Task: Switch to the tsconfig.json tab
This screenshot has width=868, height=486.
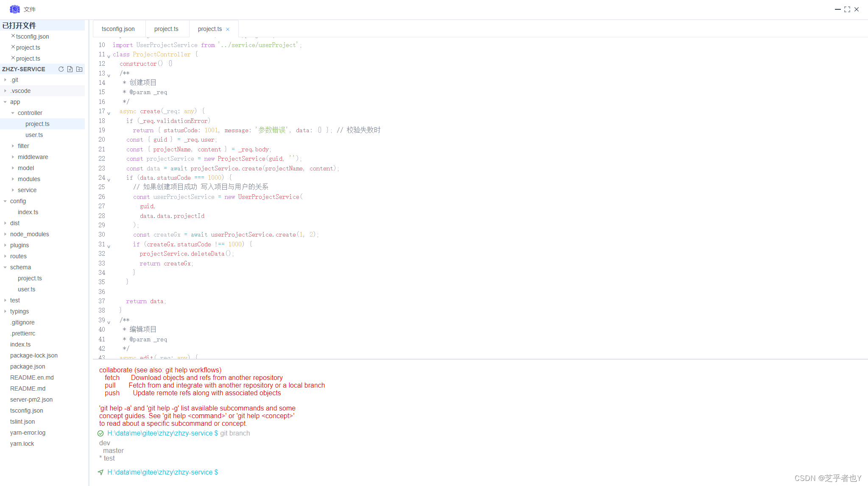Action: (x=118, y=29)
